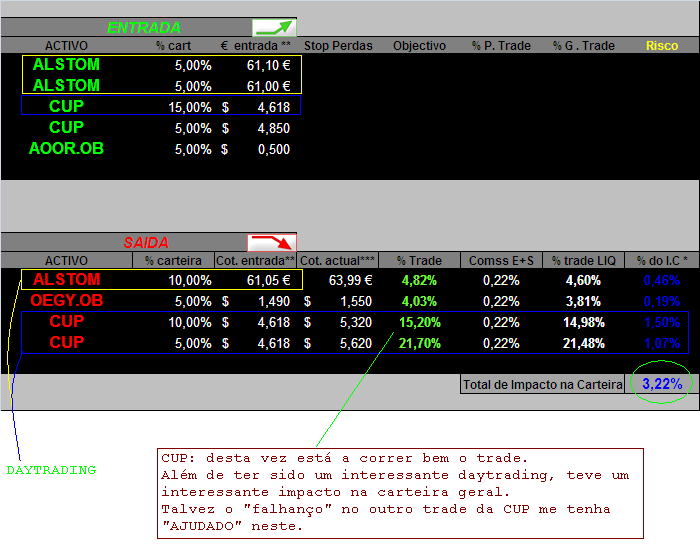700x545 pixels.
Task: Click the green upward arrow icon beside ENTRADA
Action: 274,28
